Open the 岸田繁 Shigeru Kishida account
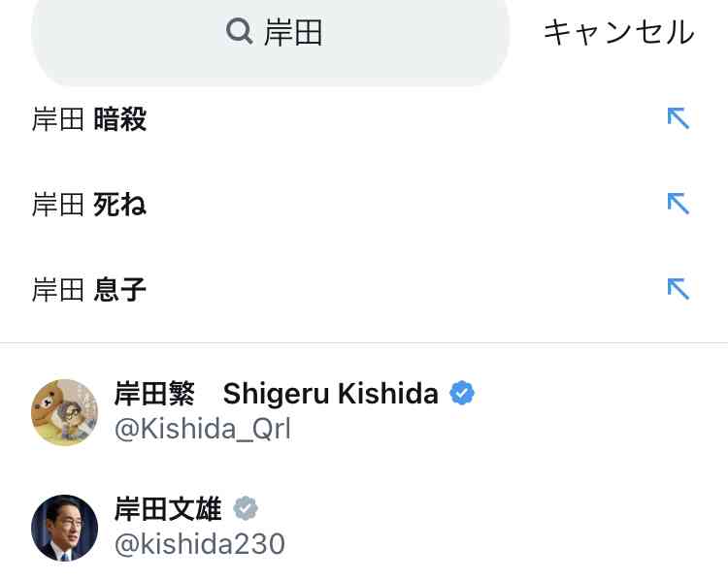This screenshot has width=728, height=580. 277,394
